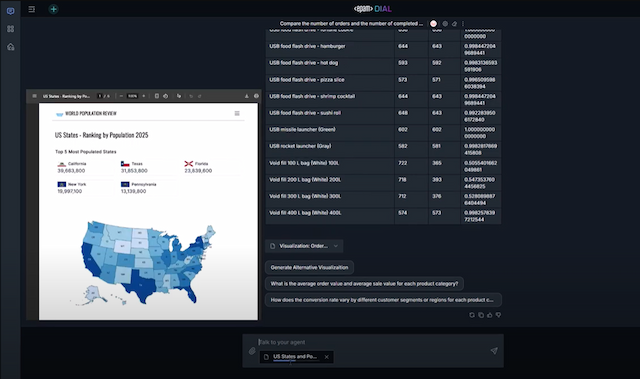Click the Texas population card in PDF
This screenshot has width=640, height=379.
click(x=148, y=167)
